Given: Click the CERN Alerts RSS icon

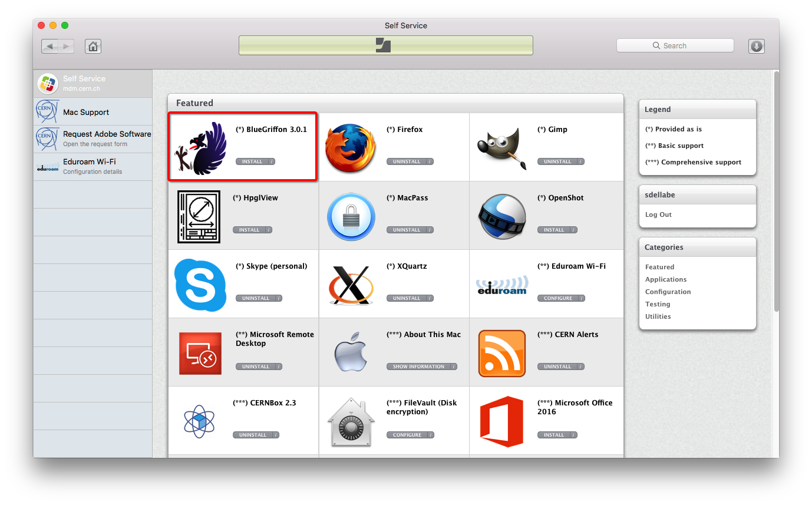Looking at the screenshot, I should (502, 354).
